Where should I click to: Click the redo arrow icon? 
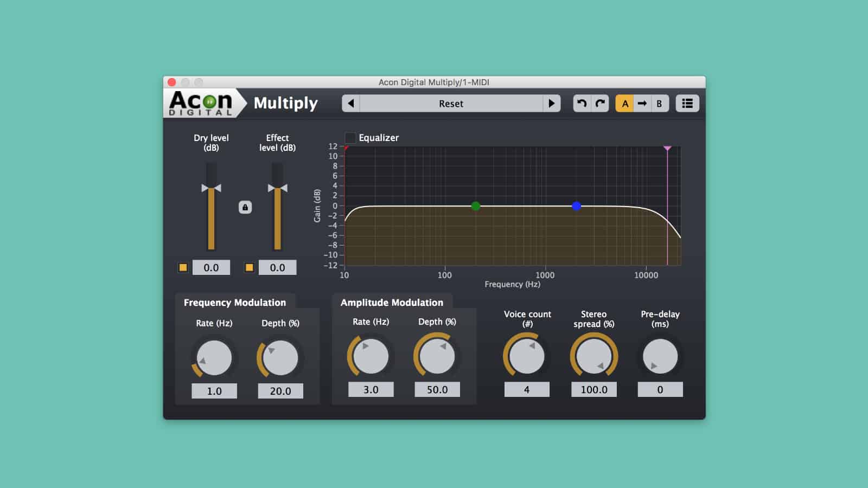[600, 103]
